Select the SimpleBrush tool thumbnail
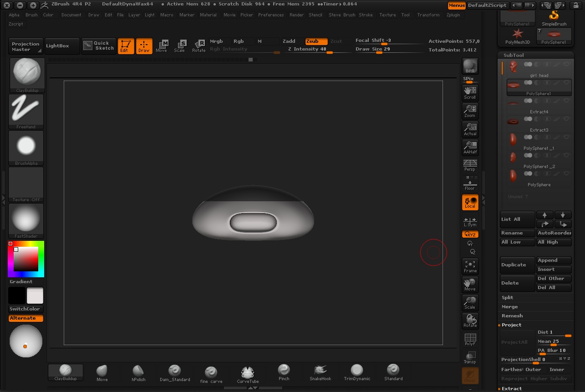Image resolution: width=585 pixels, height=392 pixels. (x=554, y=19)
